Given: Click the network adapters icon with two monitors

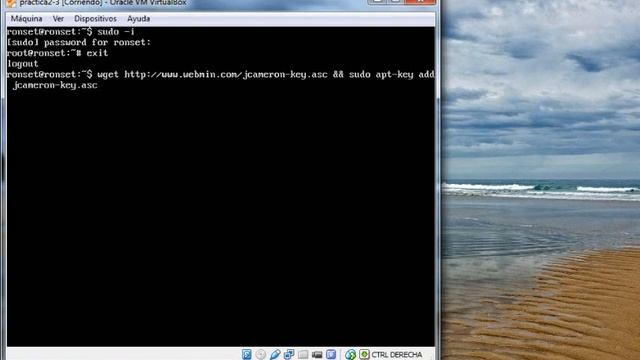Looking at the screenshot, I should pos(289,354).
